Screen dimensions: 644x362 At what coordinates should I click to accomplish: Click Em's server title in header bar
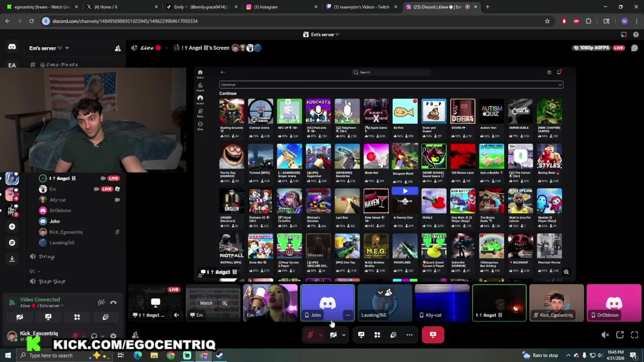322,35
